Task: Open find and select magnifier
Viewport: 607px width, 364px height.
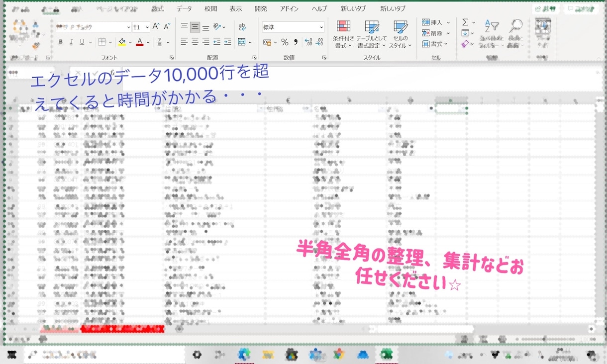Action: point(516,34)
